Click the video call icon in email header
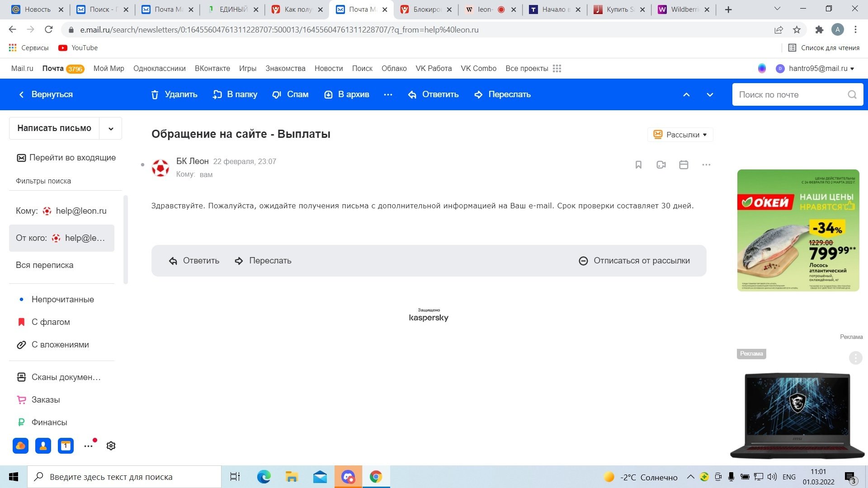Viewport: 868px width, 488px height. click(661, 165)
